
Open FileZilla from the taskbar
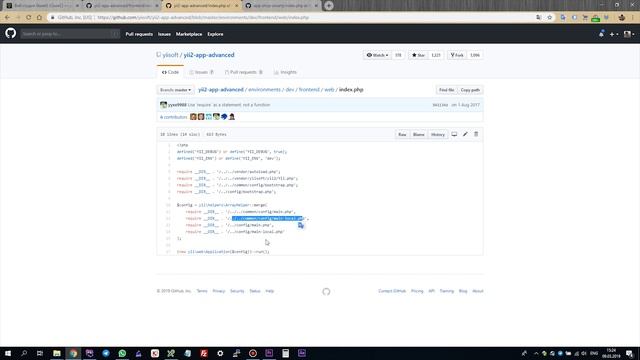(204, 353)
